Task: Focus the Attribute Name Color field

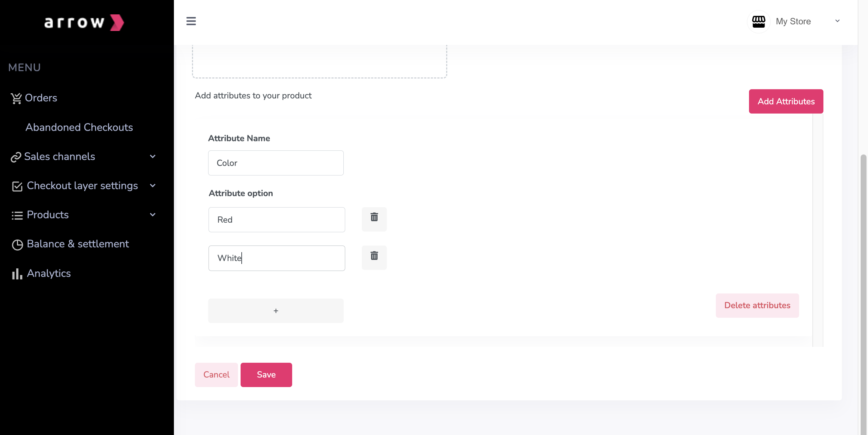Action: [x=276, y=163]
